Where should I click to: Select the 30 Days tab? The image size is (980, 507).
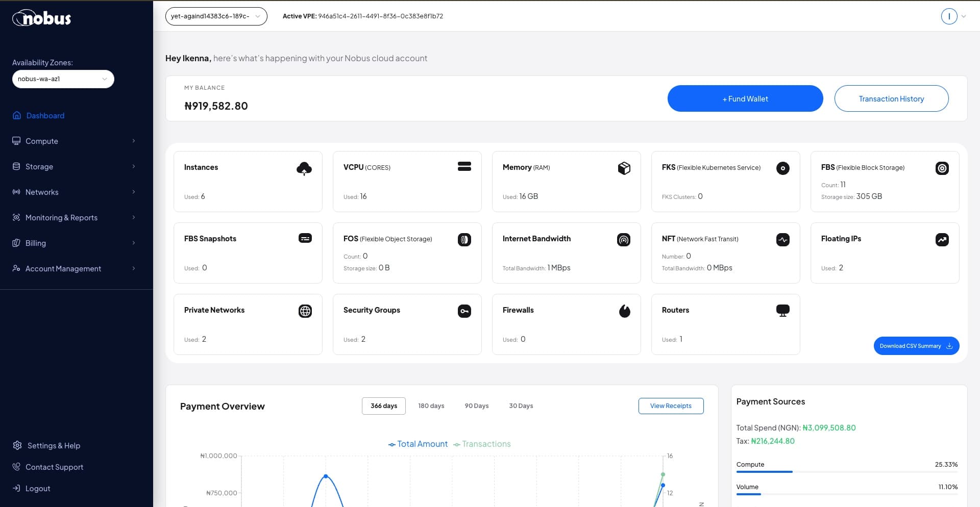pos(521,406)
